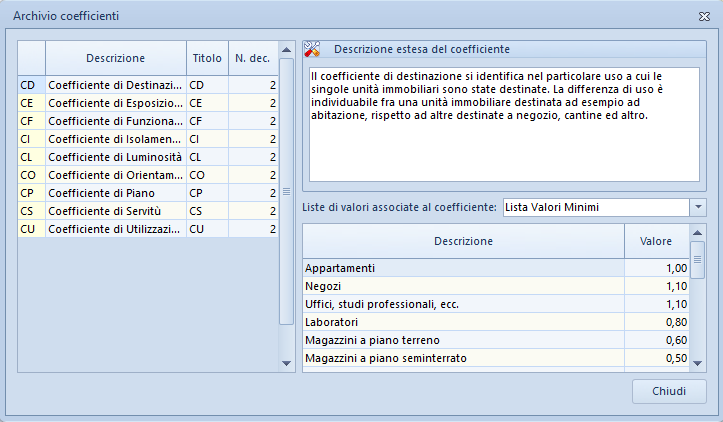Select the Coefficiente di Esposizione row
Viewport: 723px width, 422px height.
148,103
